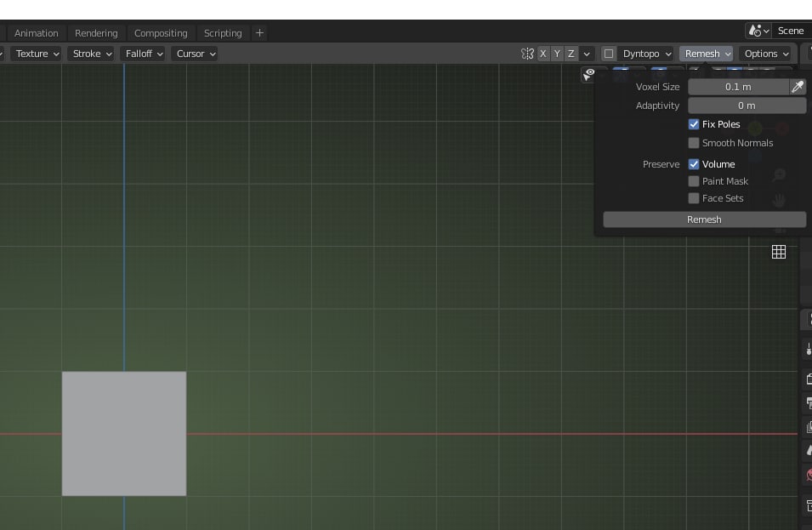Click the orthographic grid view icon
Image resolution: width=812 pixels, height=530 pixels.
[778, 253]
